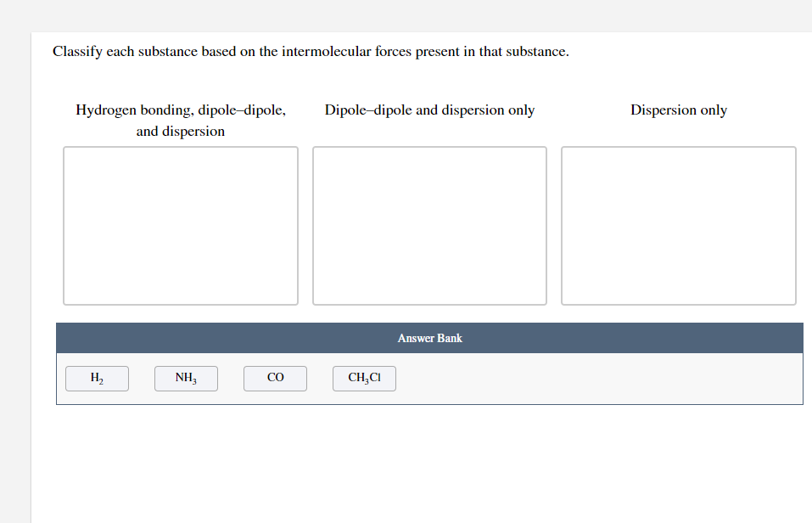Select the 'Dispersion only' heading label
Image resolution: width=812 pixels, height=523 pixels.
678,110
